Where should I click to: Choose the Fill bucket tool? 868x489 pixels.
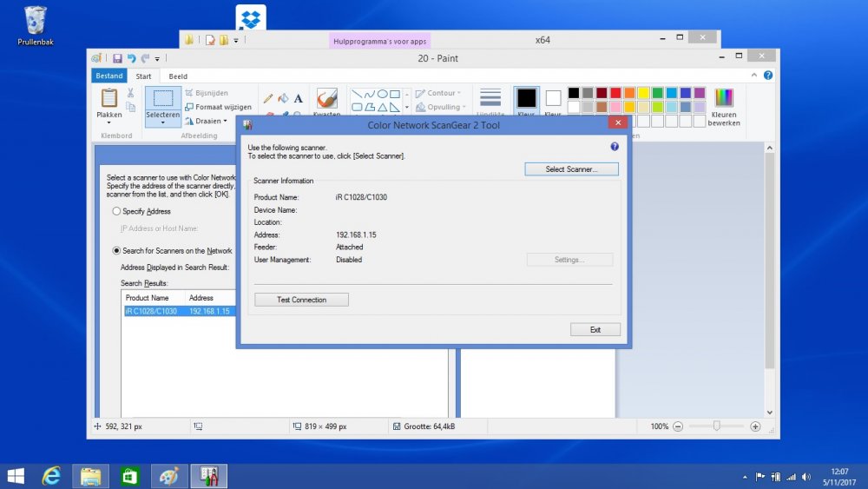(x=284, y=98)
